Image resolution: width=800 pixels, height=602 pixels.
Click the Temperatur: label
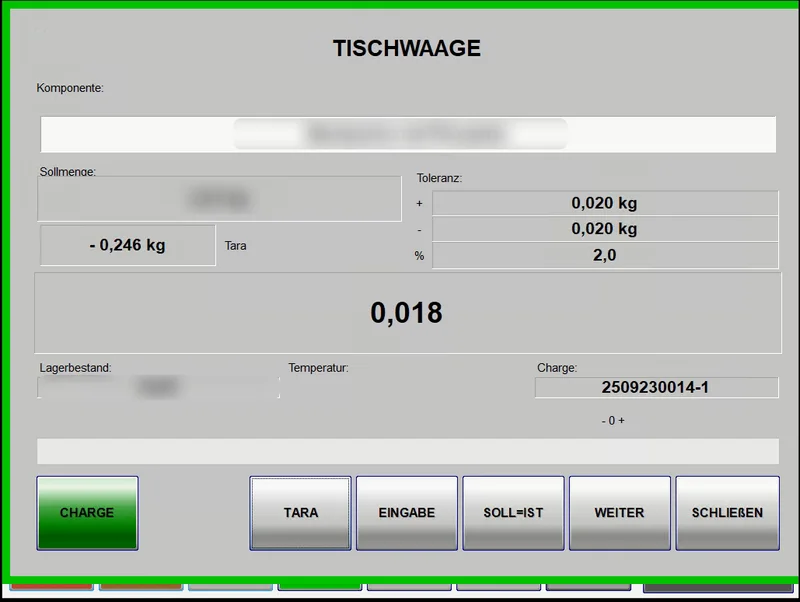(x=318, y=368)
